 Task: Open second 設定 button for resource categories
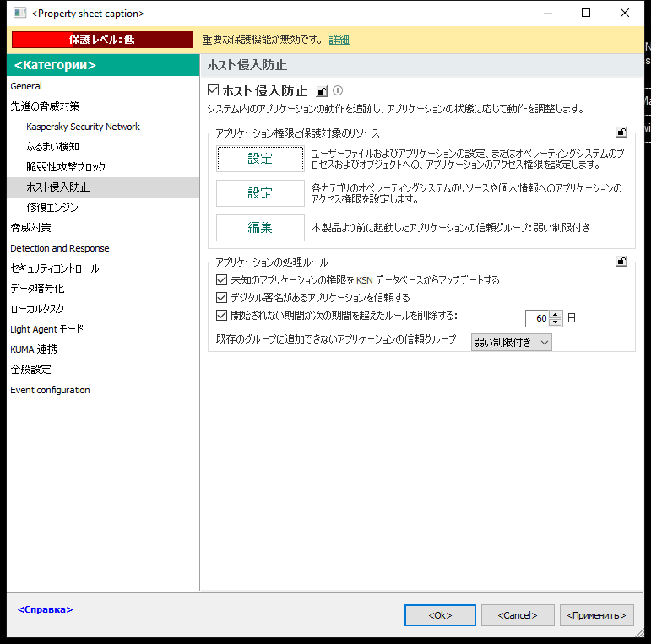tap(260, 193)
